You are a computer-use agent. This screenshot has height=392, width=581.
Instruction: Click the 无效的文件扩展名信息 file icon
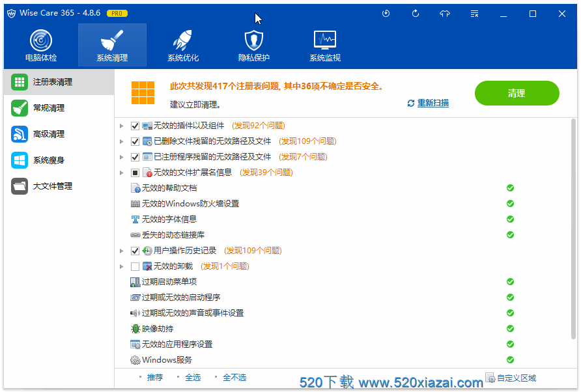coord(147,173)
